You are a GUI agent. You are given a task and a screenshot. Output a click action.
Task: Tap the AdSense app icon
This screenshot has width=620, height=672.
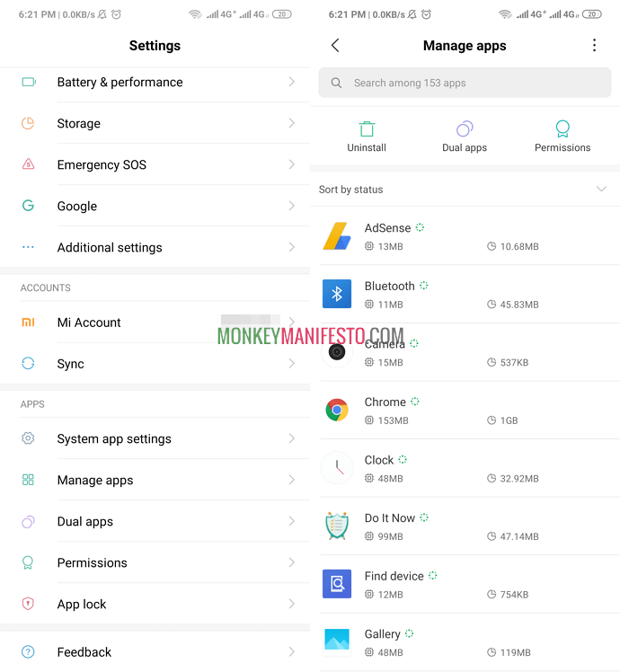(x=337, y=235)
